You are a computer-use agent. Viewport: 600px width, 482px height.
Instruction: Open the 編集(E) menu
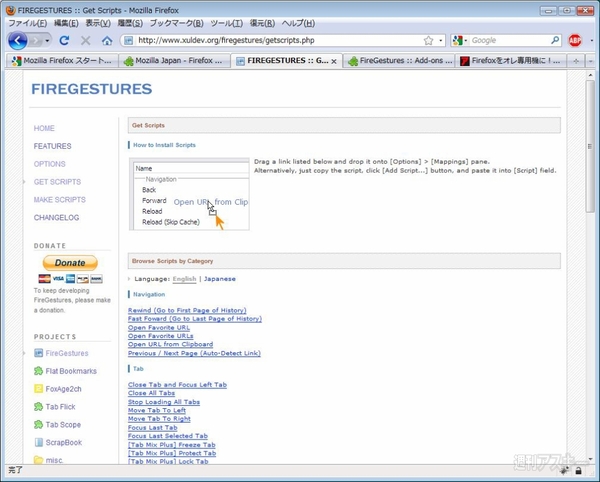[x=66, y=23]
